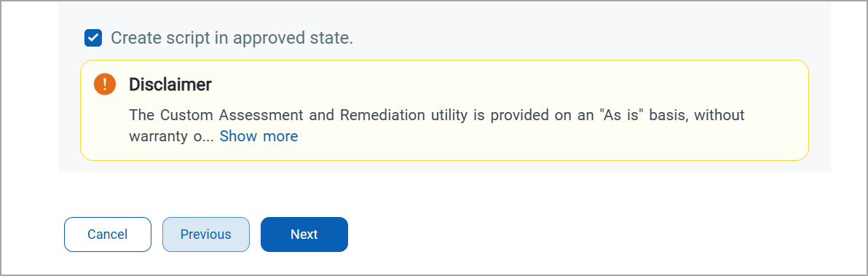
Task: Expand the disclaimer via Show more
Action: pos(259,136)
